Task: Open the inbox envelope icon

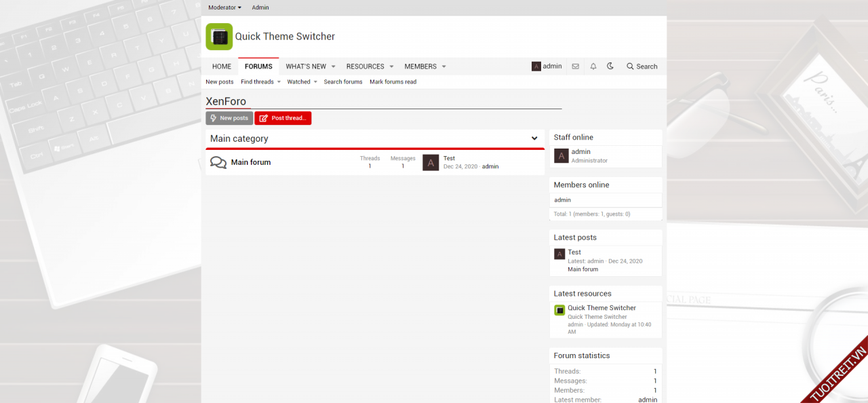Action: point(575,66)
